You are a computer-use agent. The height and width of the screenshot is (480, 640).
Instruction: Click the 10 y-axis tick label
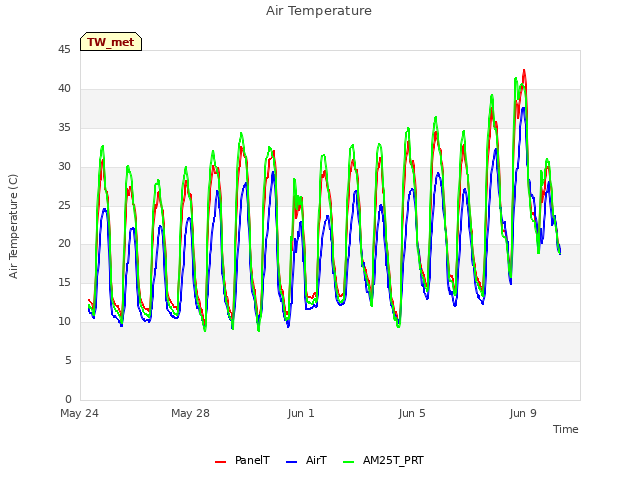coord(64,322)
